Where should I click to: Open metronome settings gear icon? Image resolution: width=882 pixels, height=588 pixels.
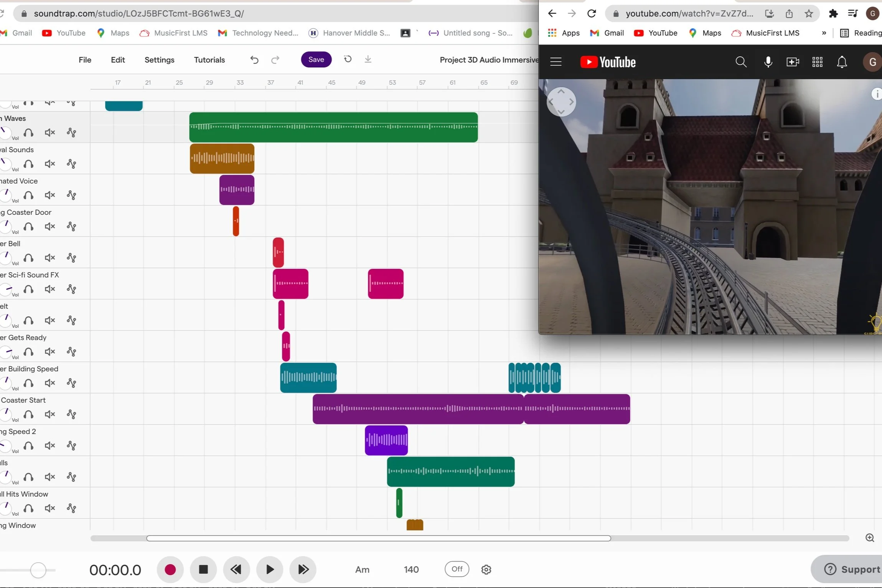[486, 570]
